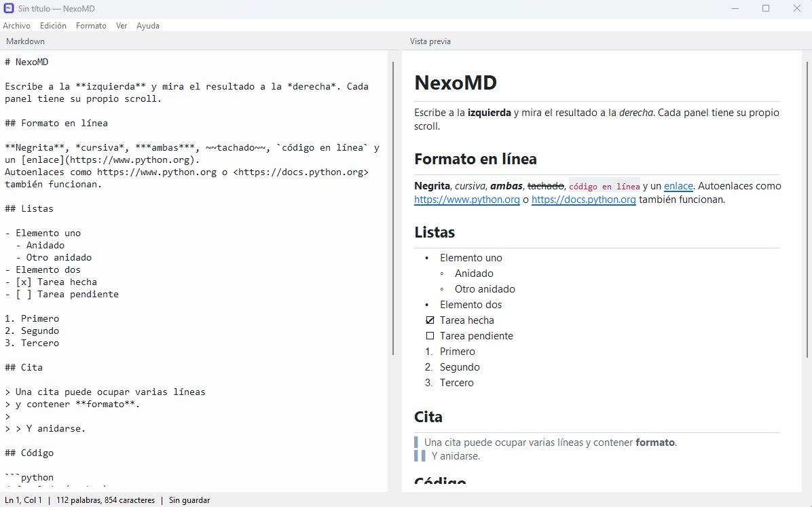Click the 'Listas' heading in the preview
The image size is (812, 507).
coord(435,233)
